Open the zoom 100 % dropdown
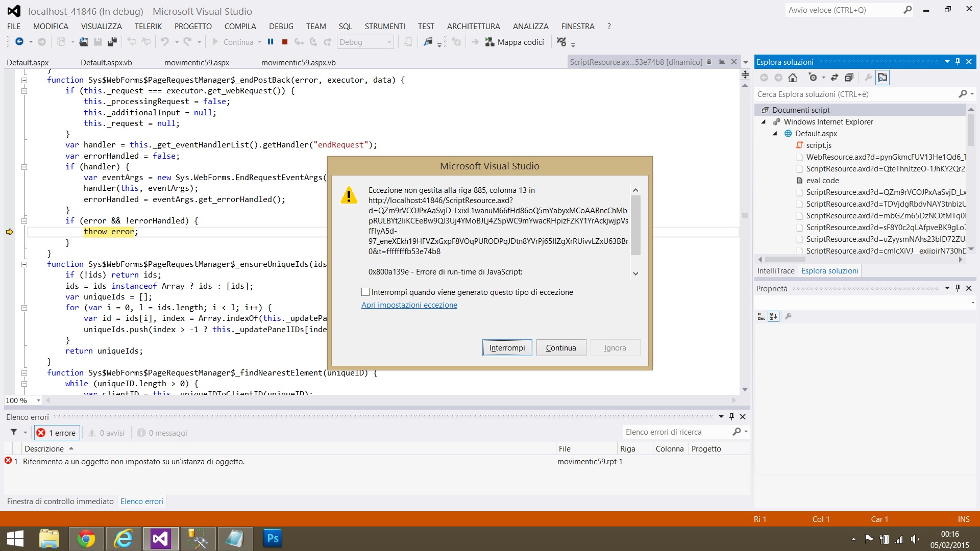The image size is (980, 551). tap(38, 400)
